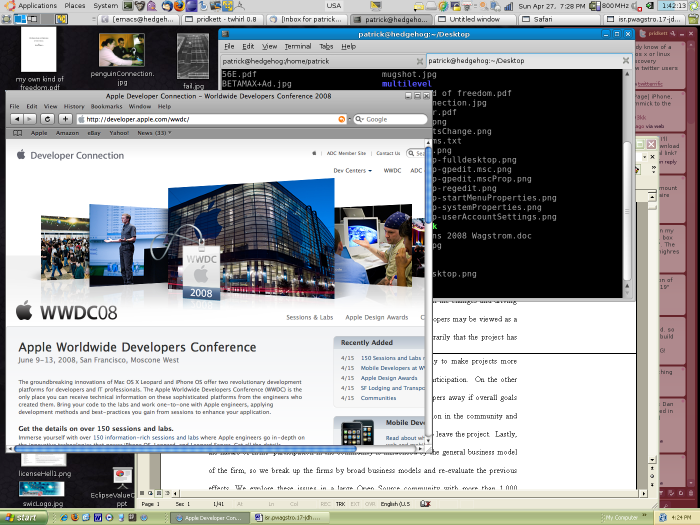
Task: Follow the 150 Sessions and Labs link
Action: 391,358
